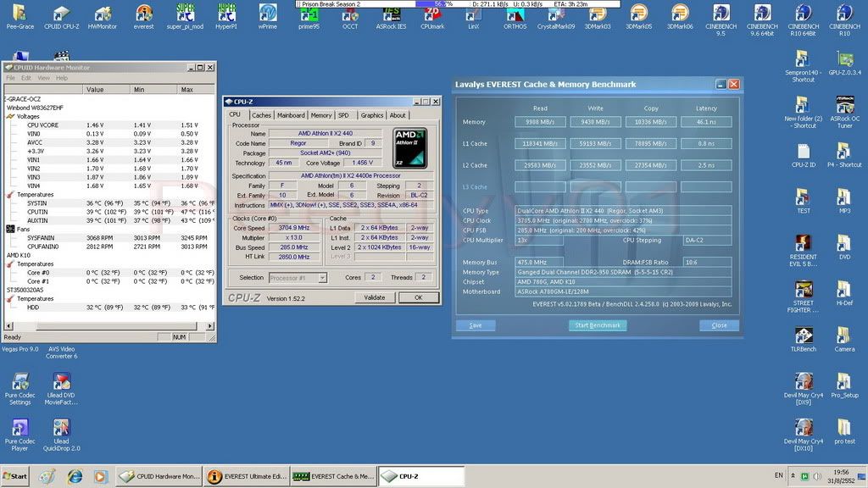Open CINEBENCH 9.5 desktop icon
The image size is (868, 488).
(x=721, y=20)
